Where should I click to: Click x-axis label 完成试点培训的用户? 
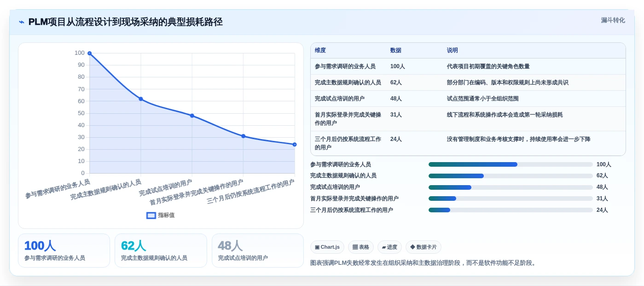click(166, 188)
